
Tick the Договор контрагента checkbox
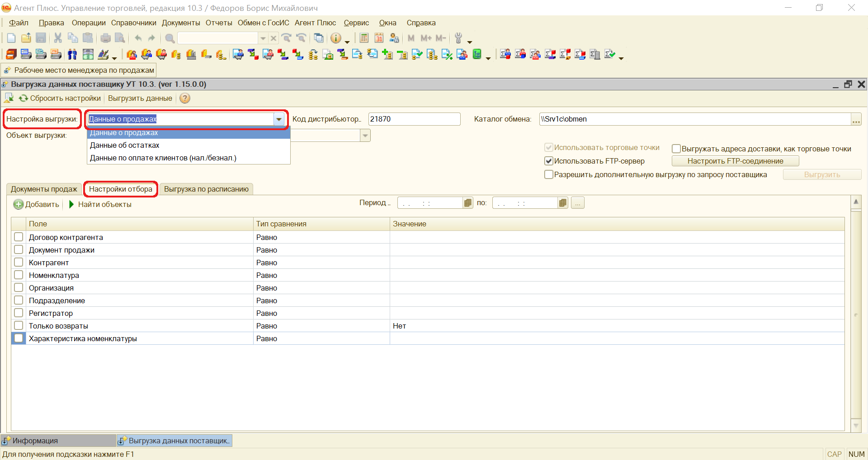19,237
